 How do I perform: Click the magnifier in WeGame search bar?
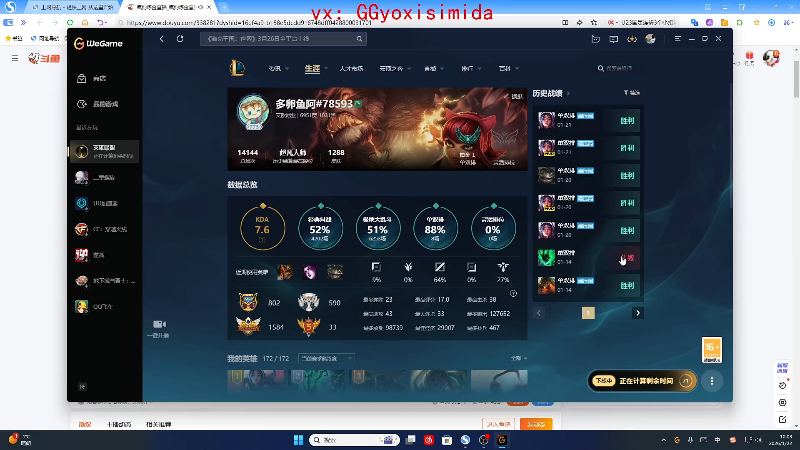click(x=359, y=39)
